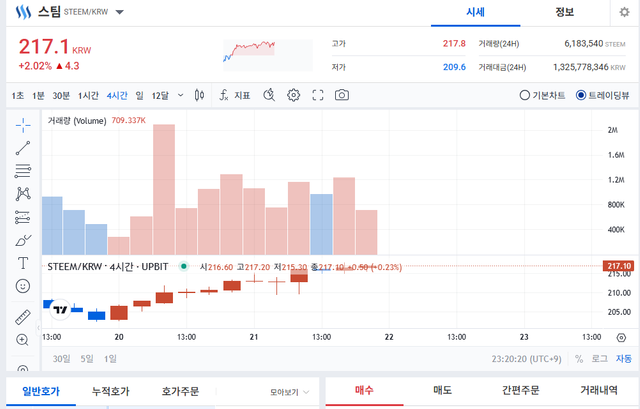The image size is (640, 409).
Task: Select the trend line drawing tool
Action: [23, 148]
